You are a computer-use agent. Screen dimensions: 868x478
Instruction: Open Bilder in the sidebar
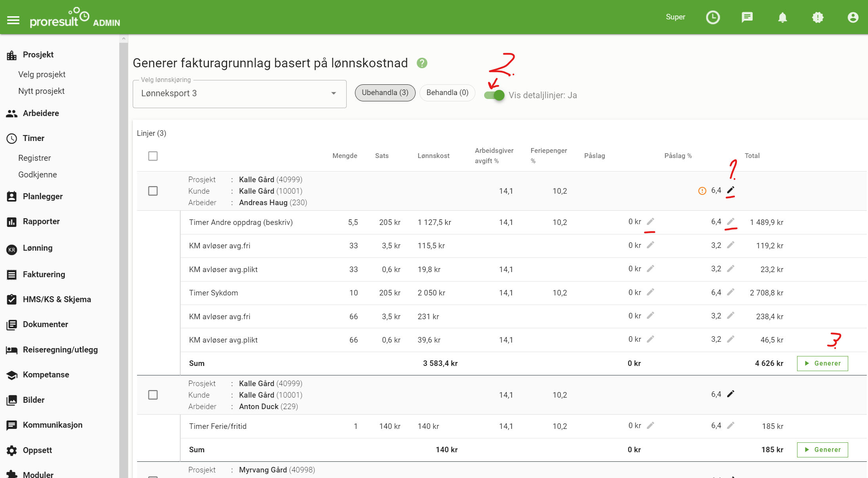click(x=34, y=400)
